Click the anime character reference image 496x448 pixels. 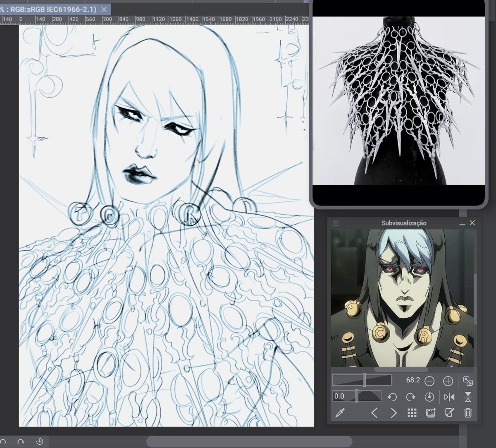coord(402,298)
